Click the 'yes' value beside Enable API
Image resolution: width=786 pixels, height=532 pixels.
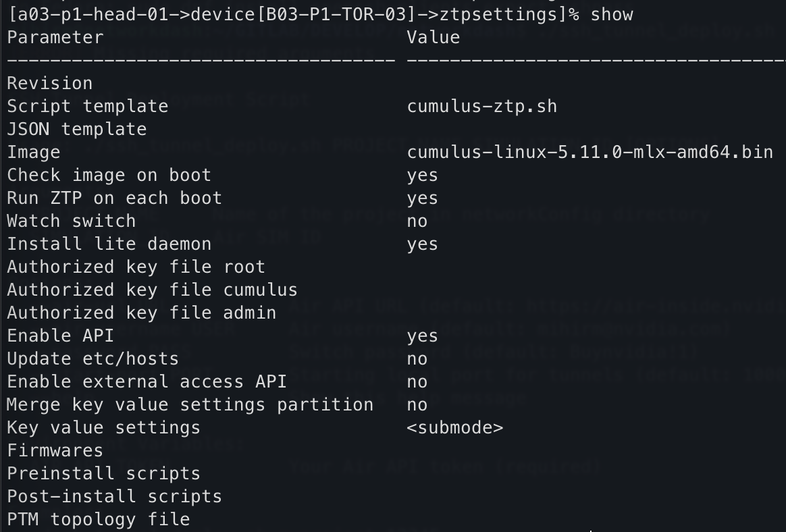pos(423,336)
